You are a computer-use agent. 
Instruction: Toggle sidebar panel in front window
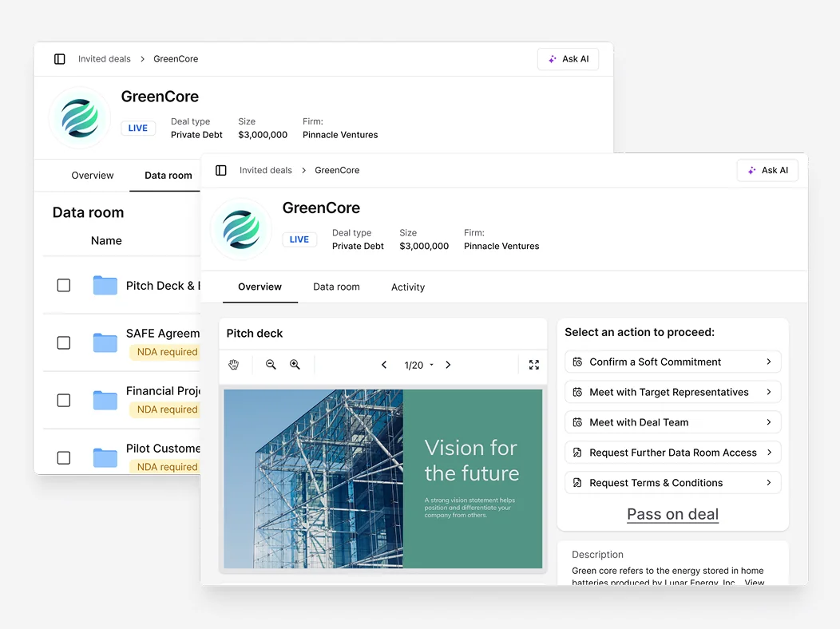(x=221, y=170)
